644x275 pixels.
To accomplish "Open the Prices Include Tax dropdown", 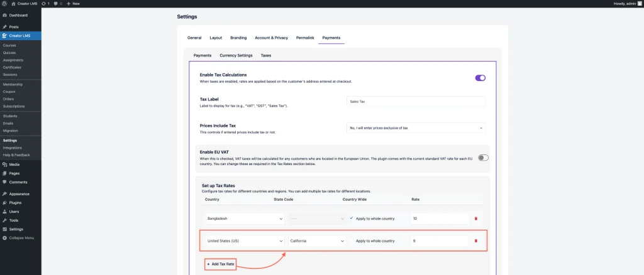I will [416, 128].
